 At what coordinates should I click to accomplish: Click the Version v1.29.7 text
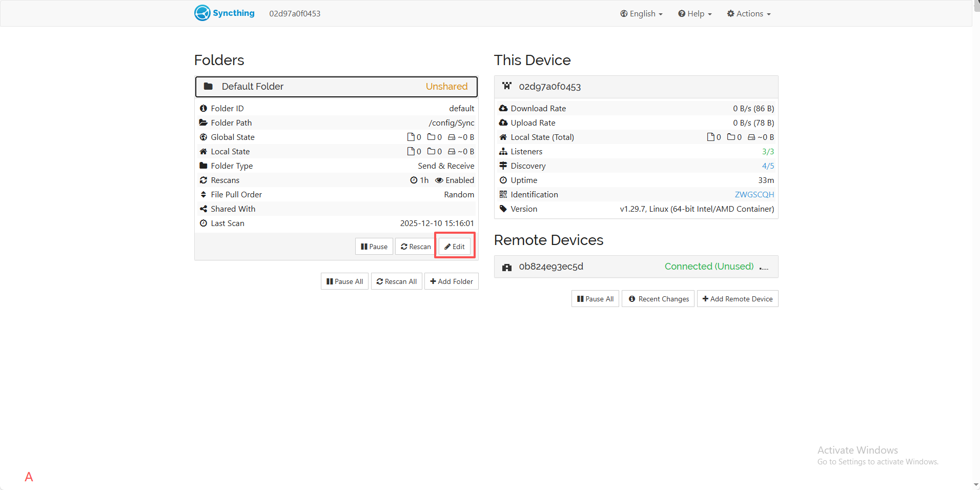pos(697,209)
